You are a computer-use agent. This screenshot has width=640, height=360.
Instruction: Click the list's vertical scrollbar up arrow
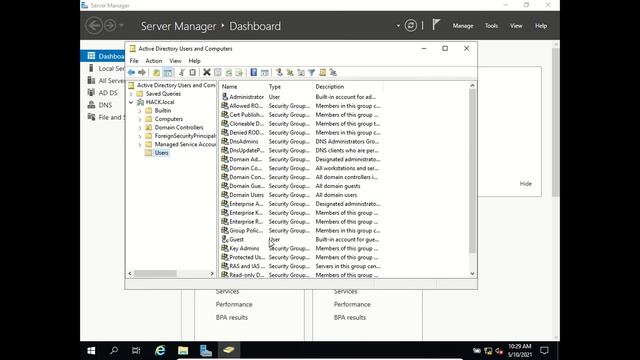pos(472,86)
